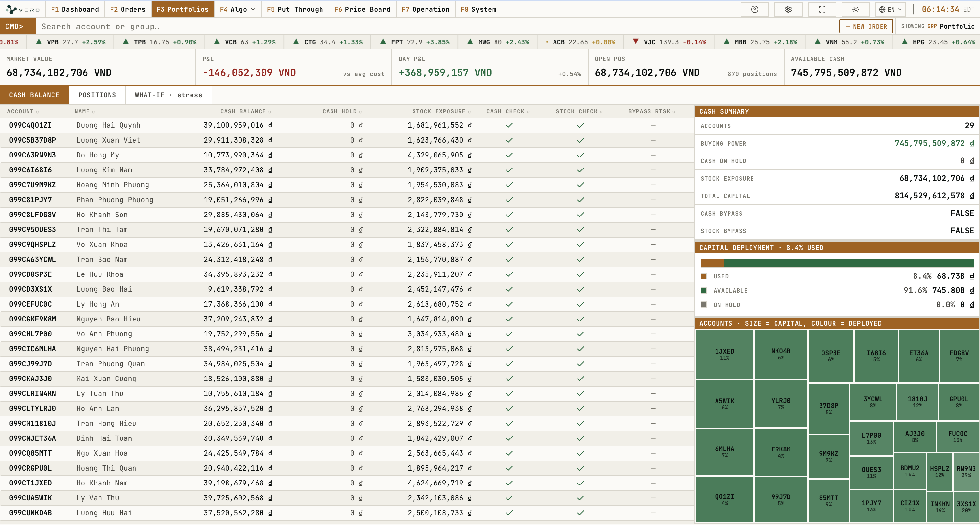Screen dimensions: 980x525
Task: Sort by BYPASS RISK column
Action: tap(652, 111)
